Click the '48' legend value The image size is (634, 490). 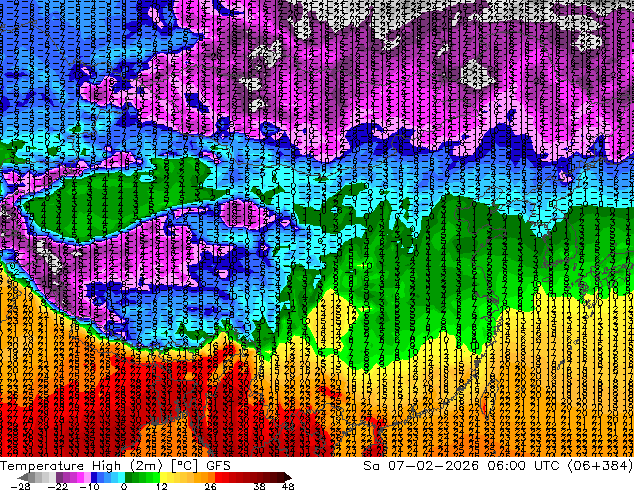(288, 486)
